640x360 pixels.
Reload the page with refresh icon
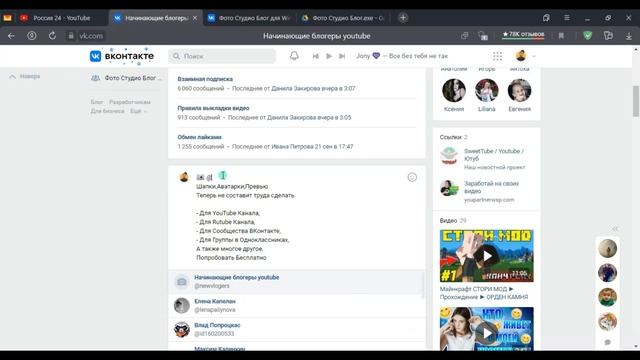pos(52,36)
